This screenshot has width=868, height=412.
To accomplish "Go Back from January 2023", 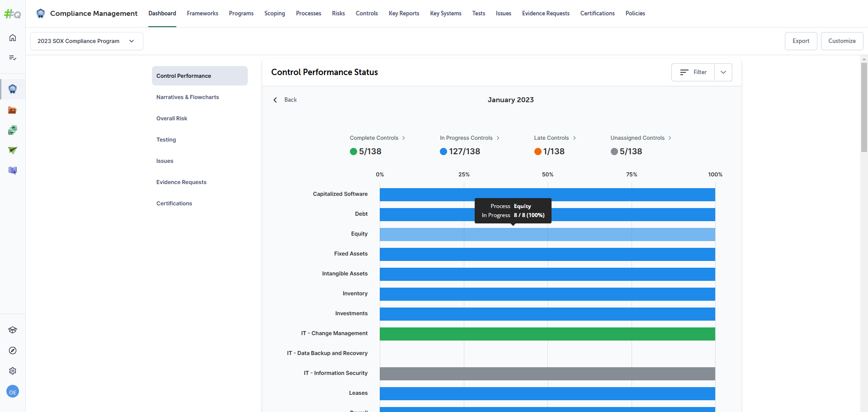I will click(285, 100).
